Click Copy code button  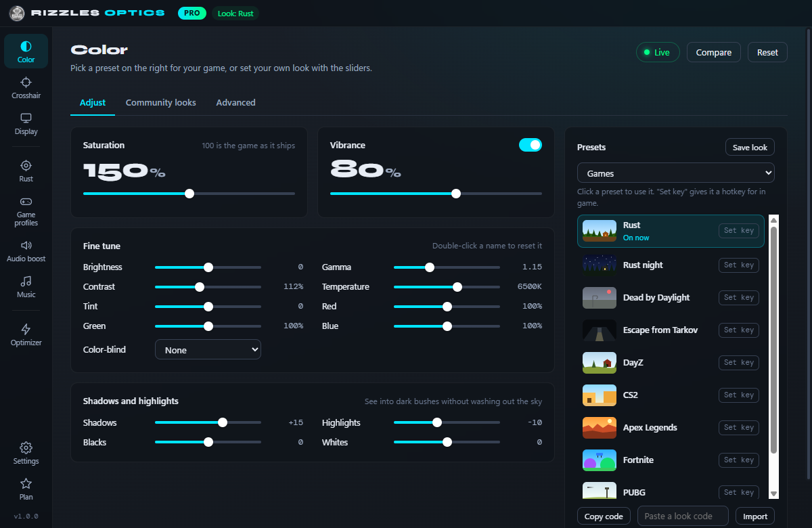[604, 516]
